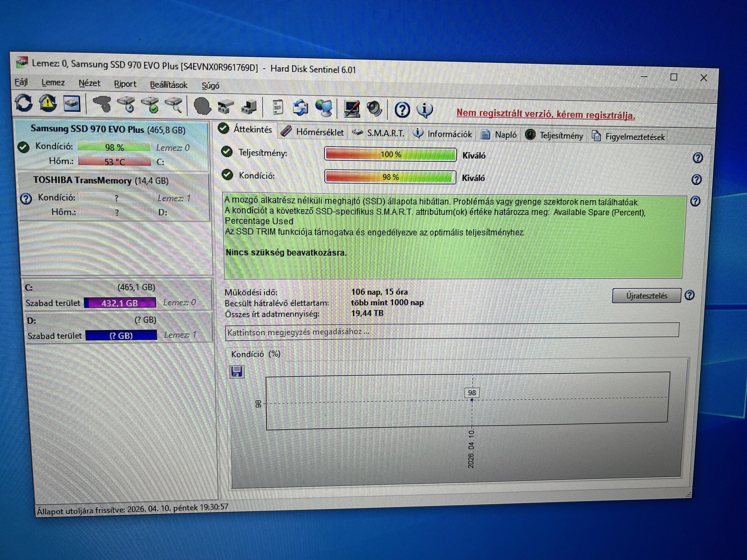Close the Hard Disk Sentinel window
This screenshot has width=747, height=560.
coord(704,78)
